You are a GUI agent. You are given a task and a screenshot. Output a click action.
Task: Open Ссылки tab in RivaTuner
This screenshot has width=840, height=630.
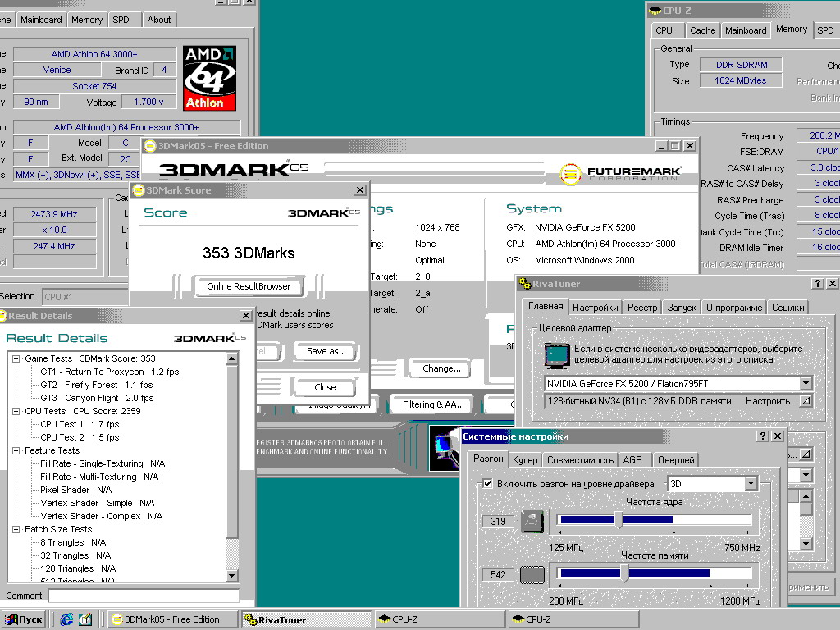[787, 308]
